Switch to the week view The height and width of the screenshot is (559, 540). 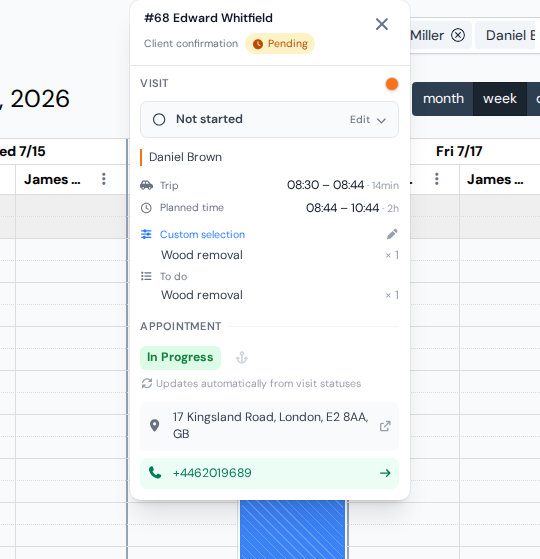pos(500,99)
